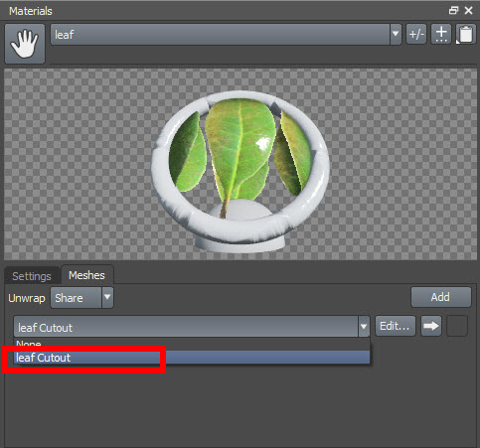480x448 pixels.
Task: Select None in the mesh dropdown list
Action: [x=192, y=344]
